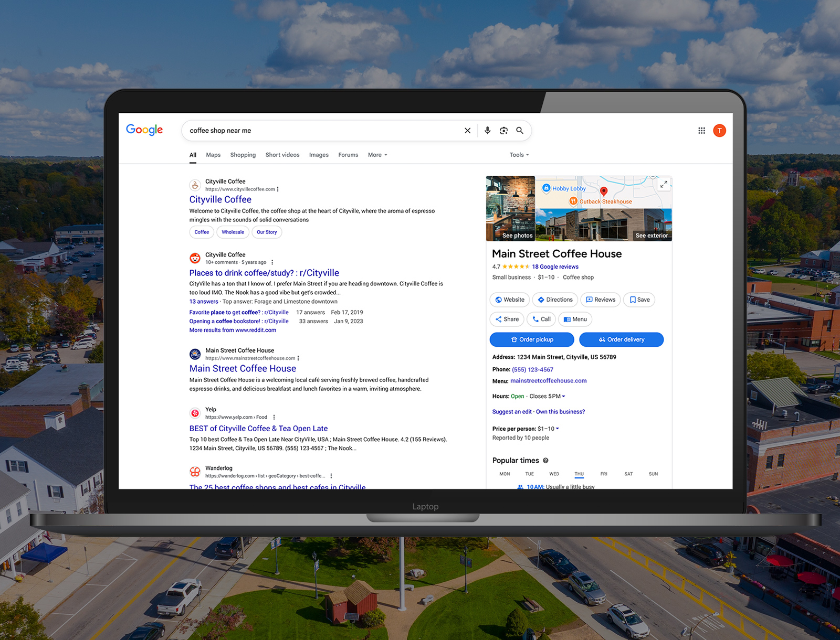
Task: Click Hobby Lobby marker on the map
Action: [564, 188]
